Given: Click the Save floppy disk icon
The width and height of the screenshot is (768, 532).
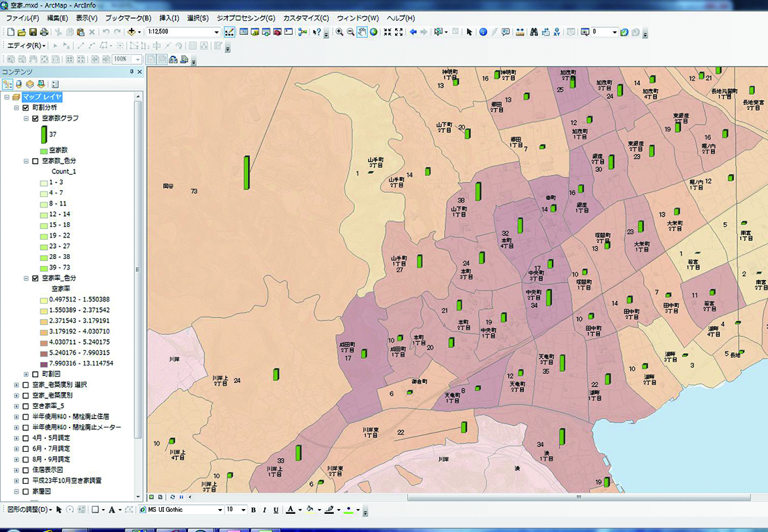Looking at the screenshot, I should (x=33, y=32).
